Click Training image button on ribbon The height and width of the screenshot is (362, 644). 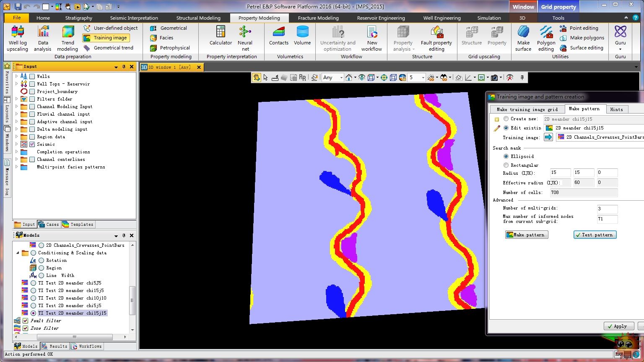[x=106, y=38]
